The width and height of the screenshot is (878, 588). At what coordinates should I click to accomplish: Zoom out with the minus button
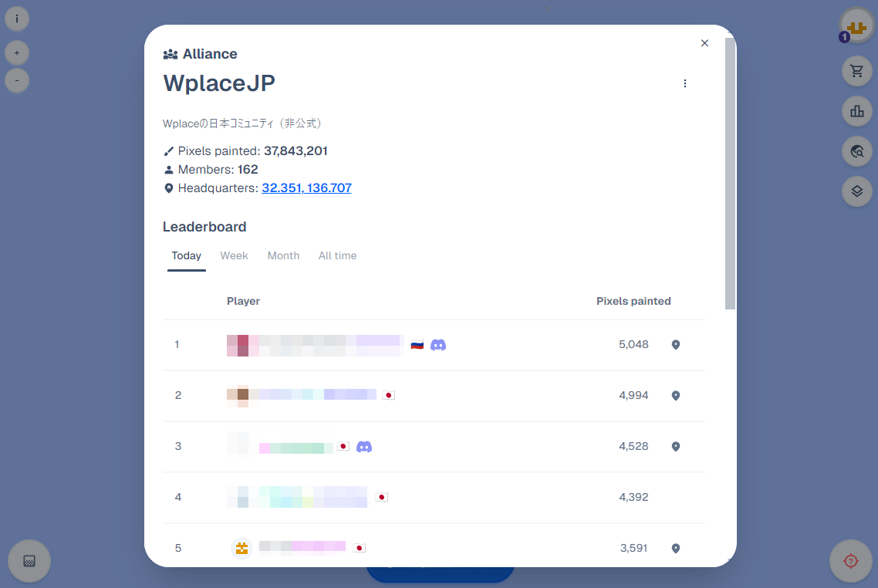(17, 81)
